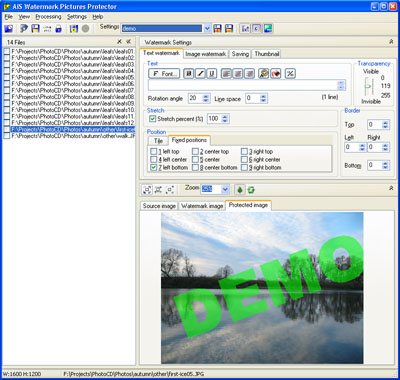Switch to the Image watermark tab
This screenshot has width=400, height=380.
206,54
